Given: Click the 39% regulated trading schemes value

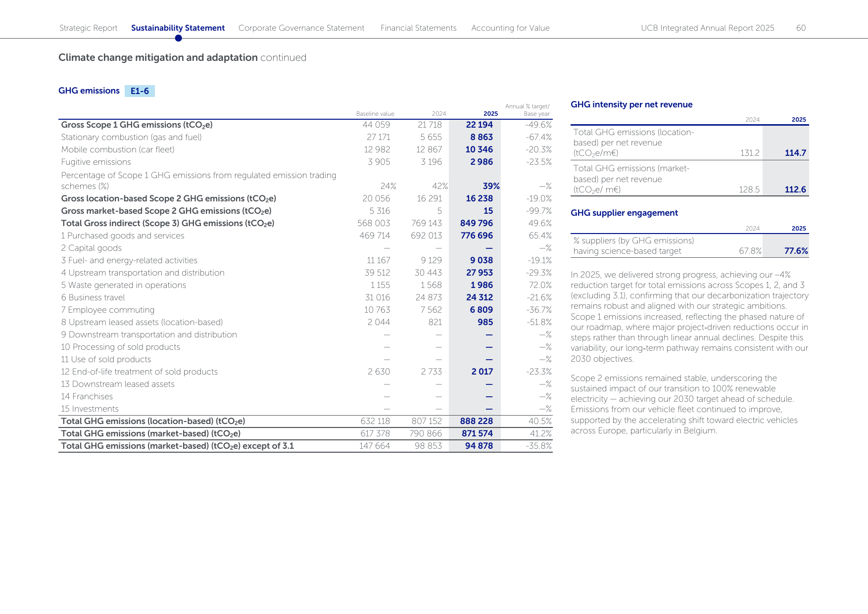Looking at the screenshot, I should [x=491, y=186].
